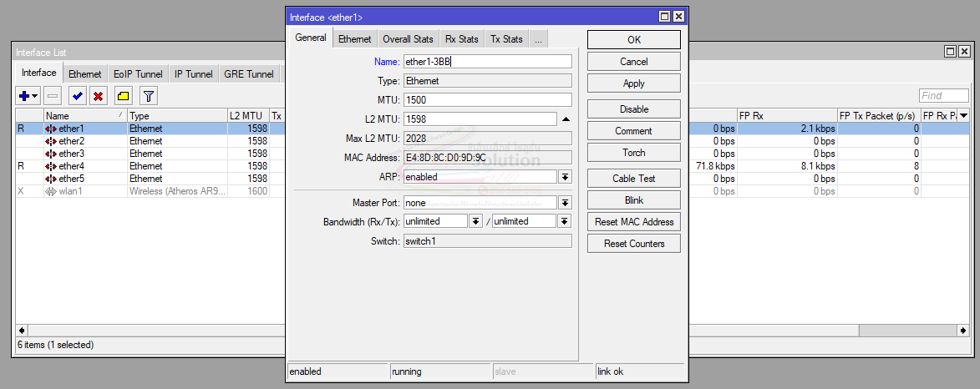The width and height of the screenshot is (980, 389).
Task: Open the Rx bandwidth dropdown arrow
Action: click(x=475, y=221)
